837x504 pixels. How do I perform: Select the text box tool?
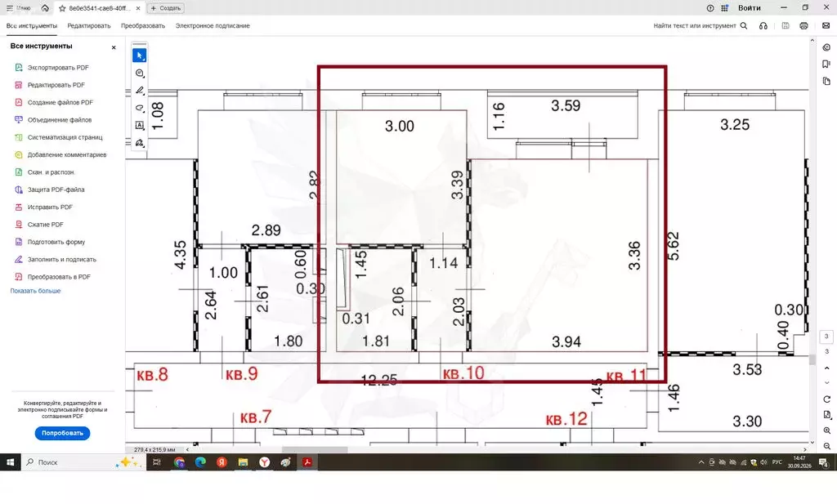click(139, 125)
